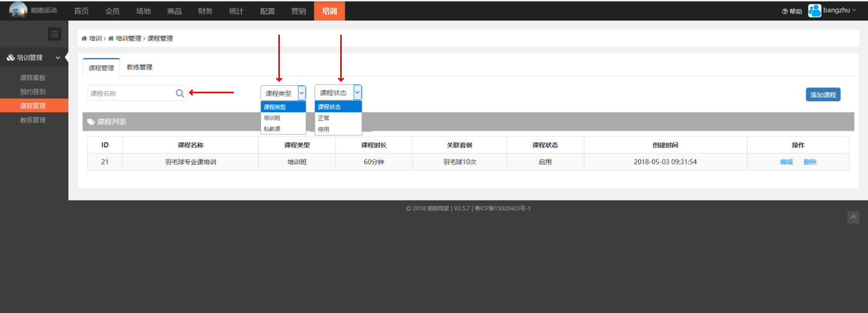868x313 pixels.
Task: Open 首页 in the top navigation
Action: coord(81,11)
